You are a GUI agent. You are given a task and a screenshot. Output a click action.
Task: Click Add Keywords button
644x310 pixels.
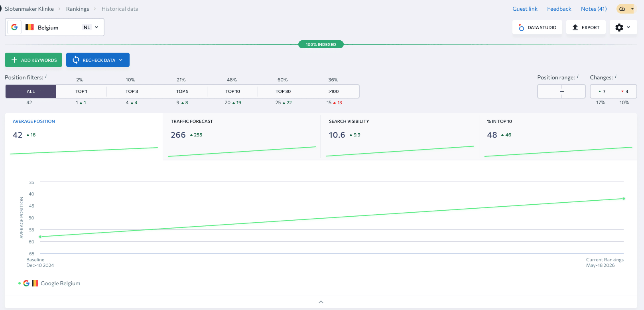pyautogui.click(x=33, y=60)
